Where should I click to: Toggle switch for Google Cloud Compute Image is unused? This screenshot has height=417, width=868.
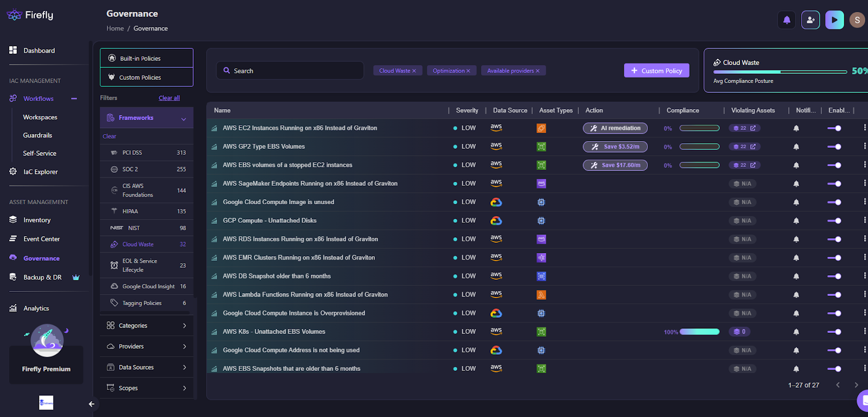click(834, 203)
